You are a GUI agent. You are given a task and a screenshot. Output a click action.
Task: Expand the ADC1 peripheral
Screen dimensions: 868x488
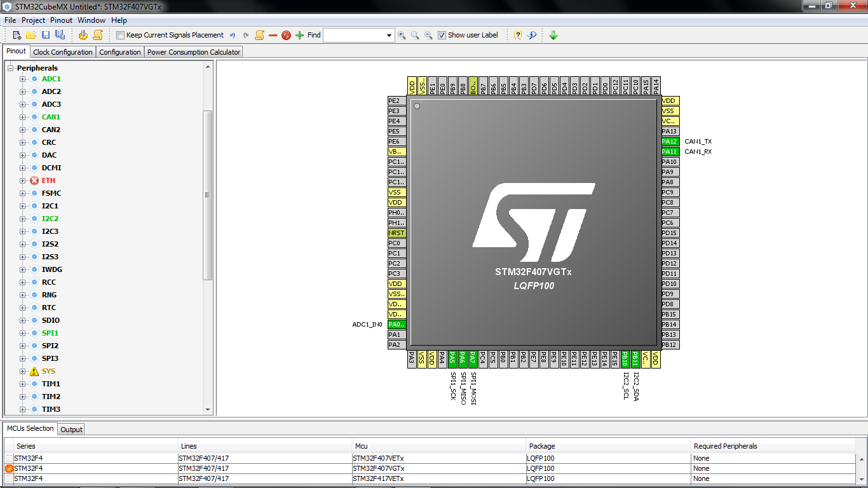tap(23, 79)
